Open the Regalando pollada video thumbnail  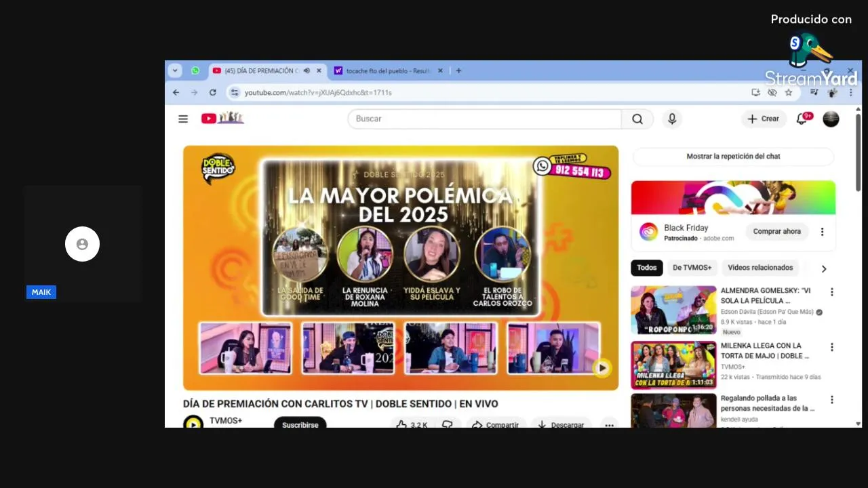(673, 411)
